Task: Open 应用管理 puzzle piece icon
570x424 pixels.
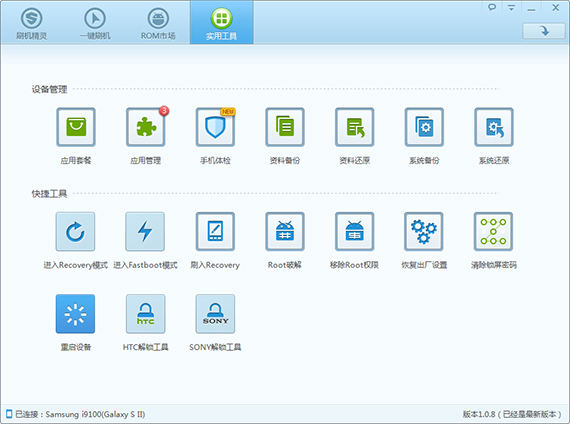Action: coord(145,127)
